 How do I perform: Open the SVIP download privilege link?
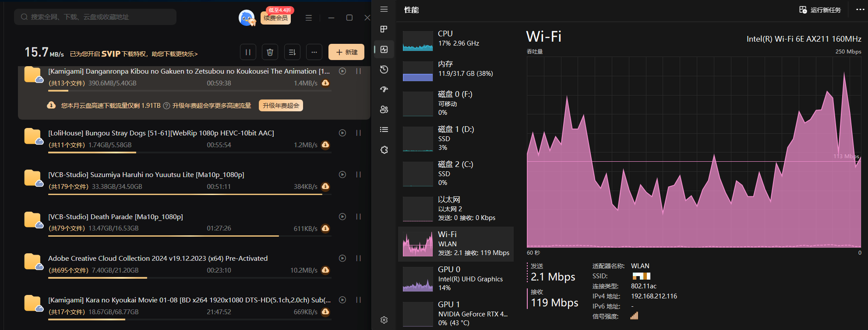(134, 54)
